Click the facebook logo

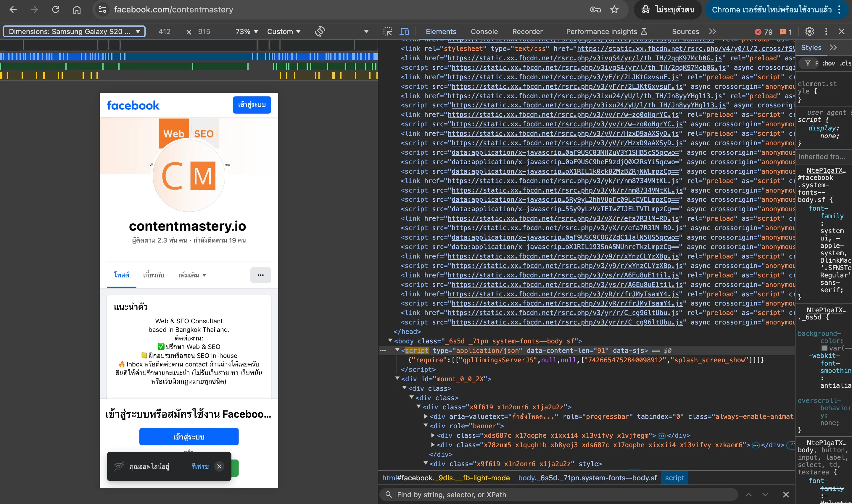[133, 105]
